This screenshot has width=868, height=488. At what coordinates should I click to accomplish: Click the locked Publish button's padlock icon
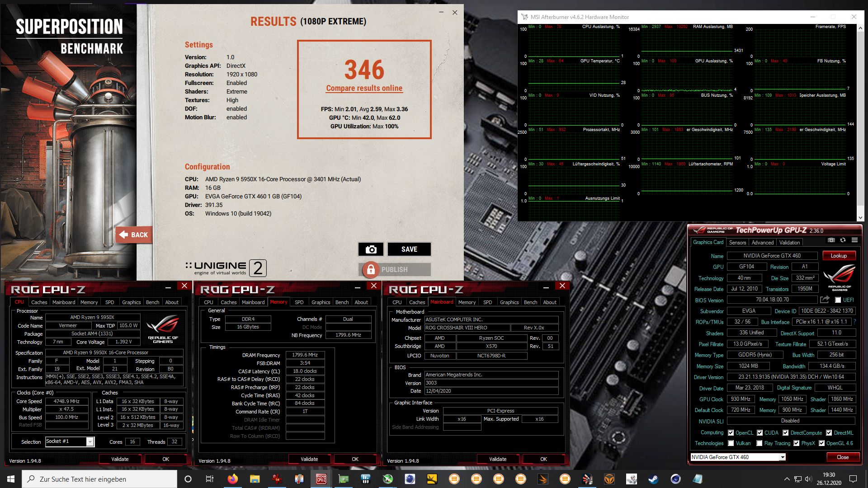click(x=371, y=270)
